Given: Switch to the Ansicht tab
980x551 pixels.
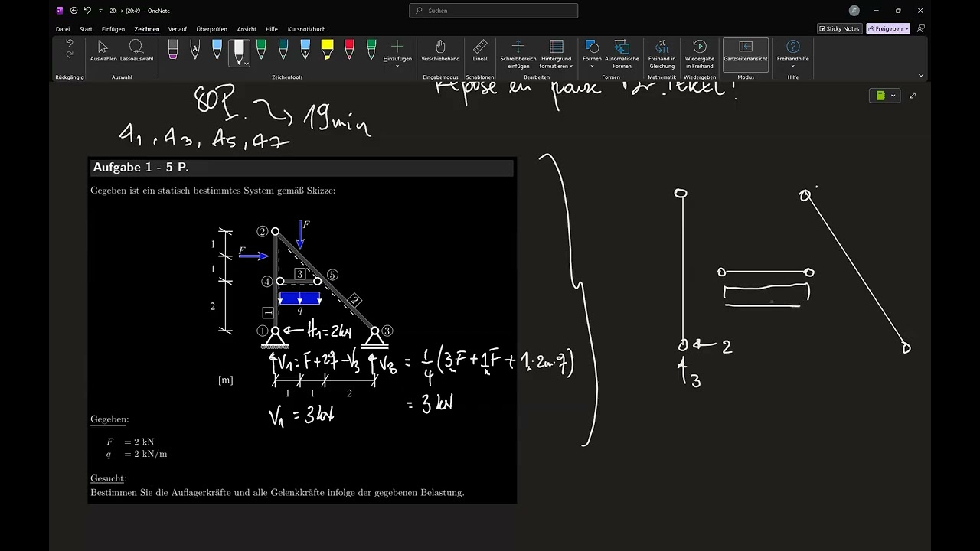Looking at the screenshot, I should pos(247,29).
